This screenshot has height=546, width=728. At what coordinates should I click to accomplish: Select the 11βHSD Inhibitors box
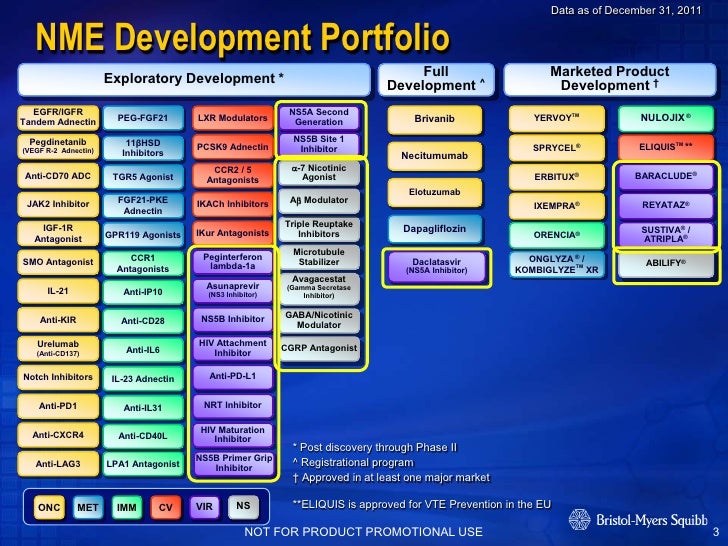143,148
